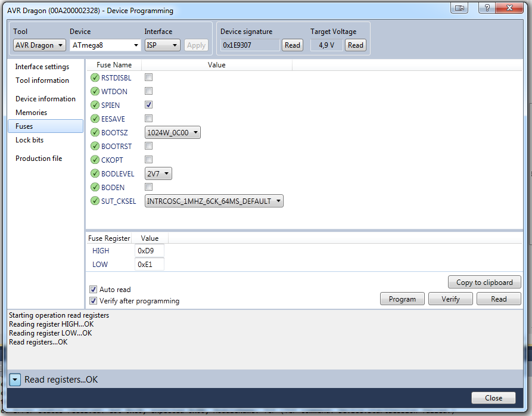532x416 pixels.
Task: Click the green status icon beside RSTDISBL
Action: click(x=95, y=77)
